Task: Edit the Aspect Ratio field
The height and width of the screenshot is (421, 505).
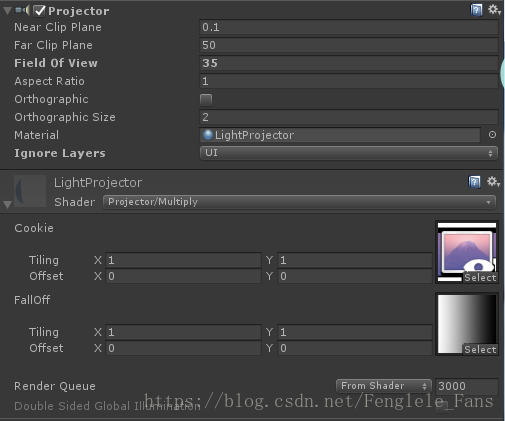Action: 349,81
